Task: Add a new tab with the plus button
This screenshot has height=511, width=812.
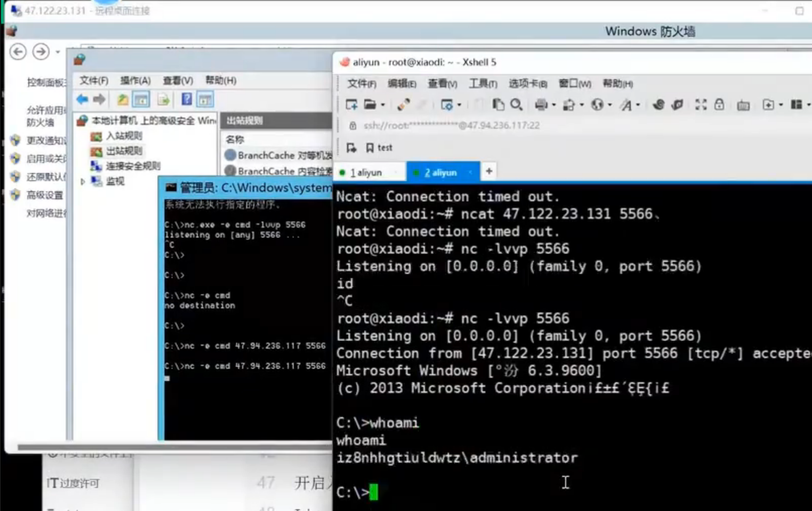Action: point(489,172)
